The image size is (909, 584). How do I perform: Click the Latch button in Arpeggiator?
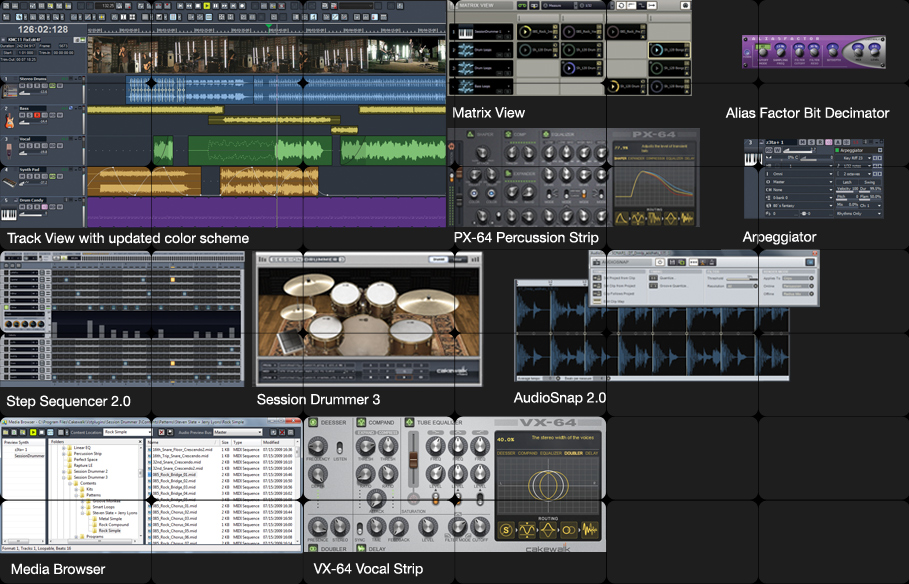click(847, 182)
